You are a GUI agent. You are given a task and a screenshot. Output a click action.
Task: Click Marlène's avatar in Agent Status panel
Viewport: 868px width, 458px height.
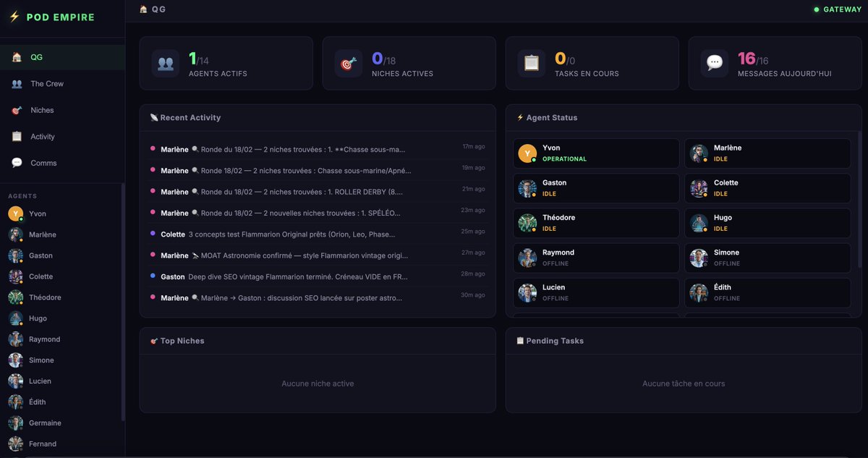click(x=699, y=153)
